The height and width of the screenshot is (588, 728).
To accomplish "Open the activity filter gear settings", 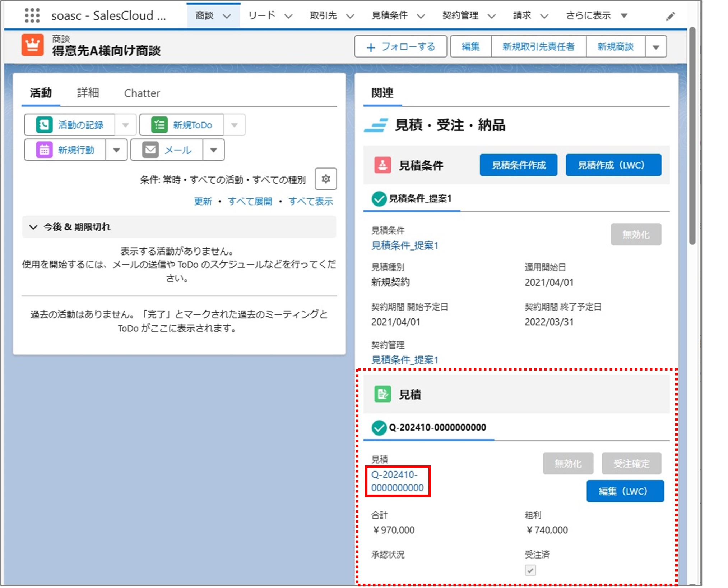I will point(326,179).
